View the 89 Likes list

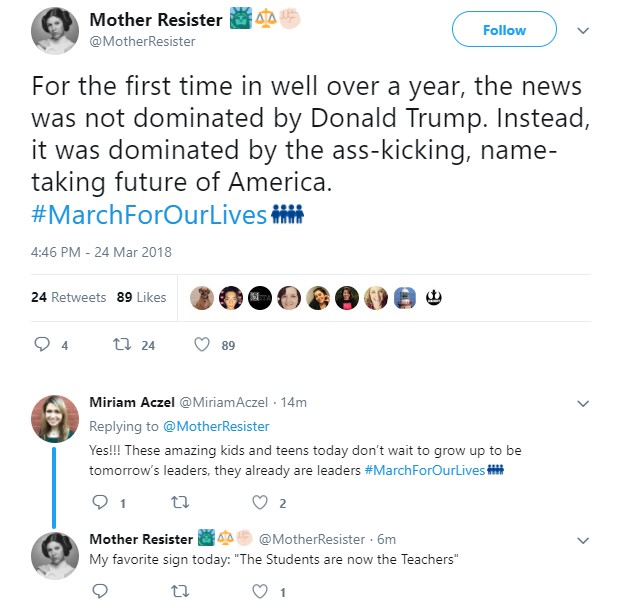coord(141,297)
